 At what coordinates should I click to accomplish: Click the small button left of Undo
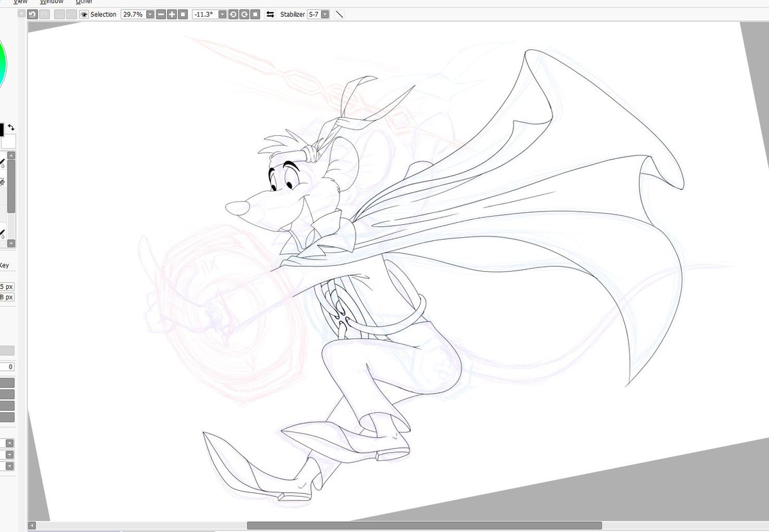coord(21,14)
